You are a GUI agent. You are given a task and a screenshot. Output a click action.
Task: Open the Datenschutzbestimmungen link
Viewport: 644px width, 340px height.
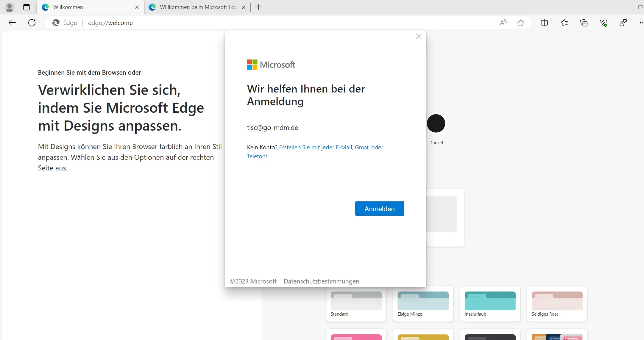(321, 281)
